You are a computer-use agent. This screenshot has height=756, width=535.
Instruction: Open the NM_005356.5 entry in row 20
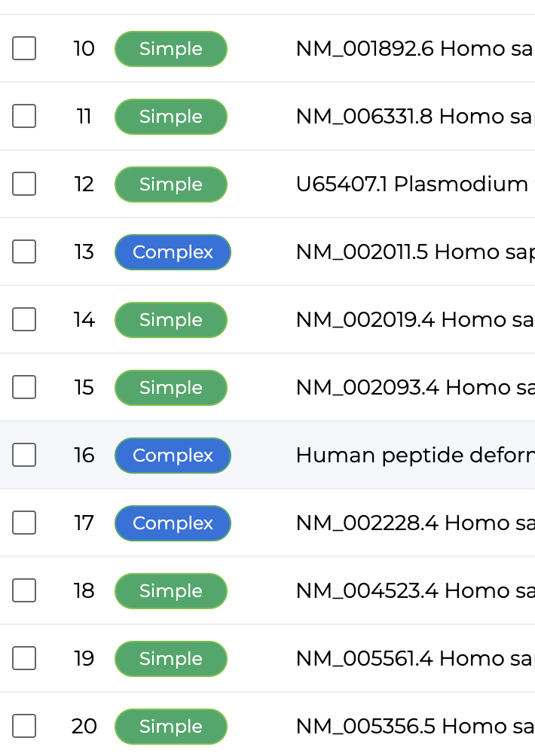point(415,726)
